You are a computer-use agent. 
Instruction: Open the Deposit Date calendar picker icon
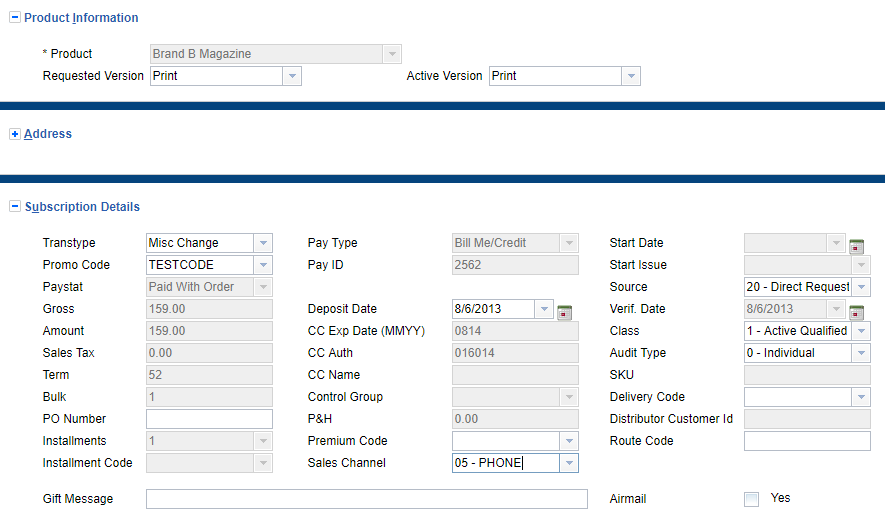pyautogui.click(x=564, y=312)
